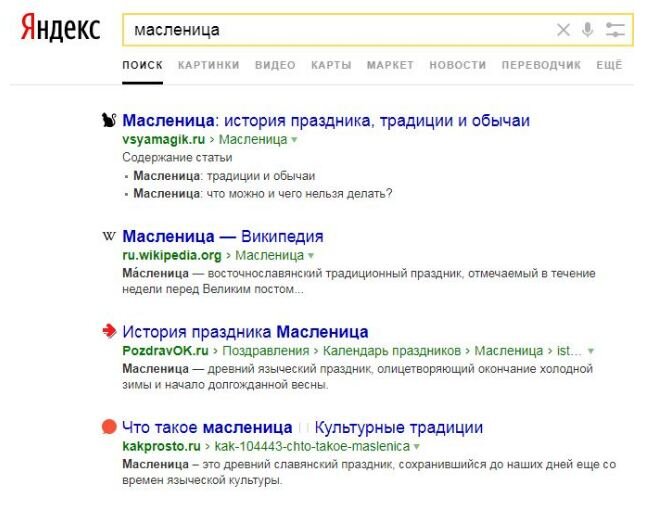Click the Поздравления breadcrumb
Viewport: 658px width, 505px height.
pos(266,351)
